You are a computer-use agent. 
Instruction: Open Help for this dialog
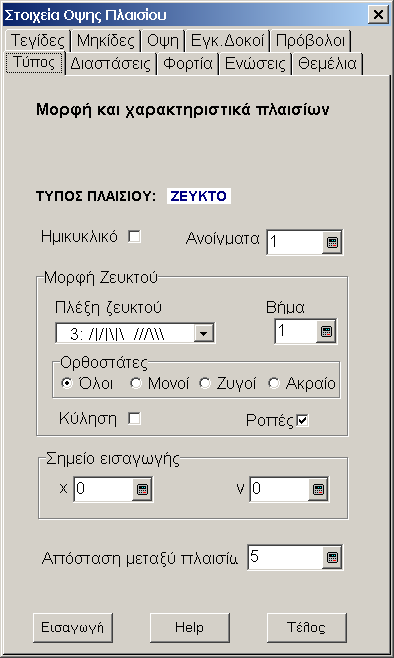(x=190, y=627)
